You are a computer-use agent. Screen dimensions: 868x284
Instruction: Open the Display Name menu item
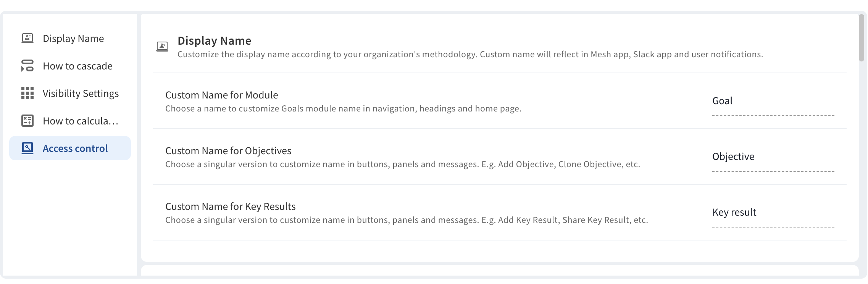coord(70,38)
